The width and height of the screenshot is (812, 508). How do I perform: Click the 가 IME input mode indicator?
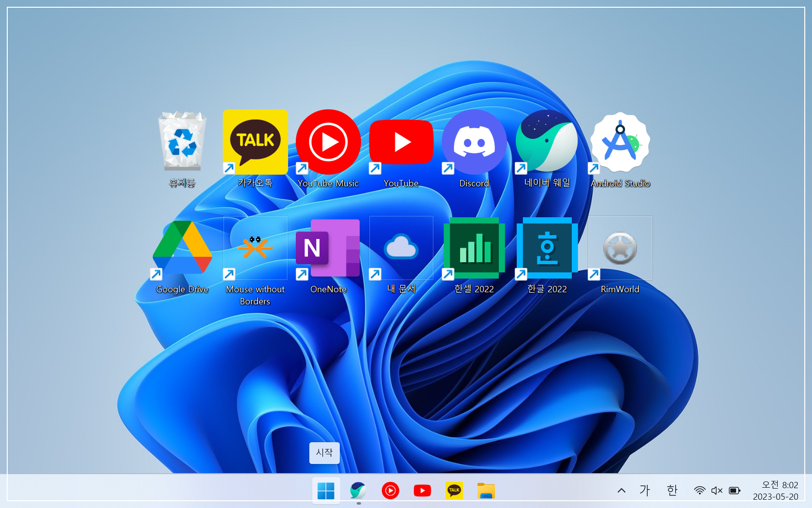pyautogui.click(x=645, y=491)
